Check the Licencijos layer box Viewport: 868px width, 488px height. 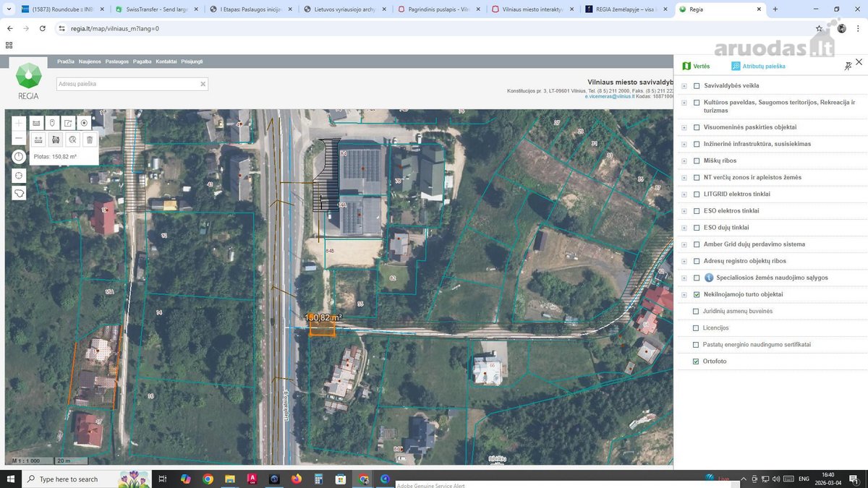pos(697,328)
